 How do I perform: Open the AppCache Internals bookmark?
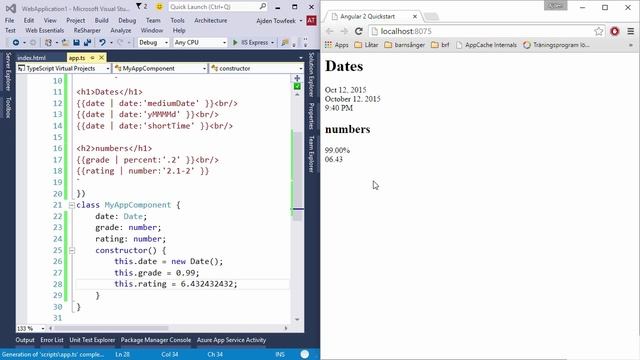[486, 45]
